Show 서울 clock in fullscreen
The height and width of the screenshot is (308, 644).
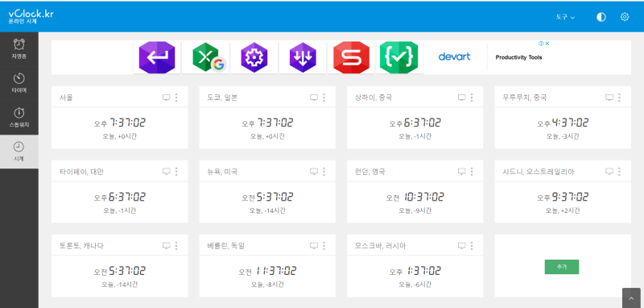[x=167, y=98]
